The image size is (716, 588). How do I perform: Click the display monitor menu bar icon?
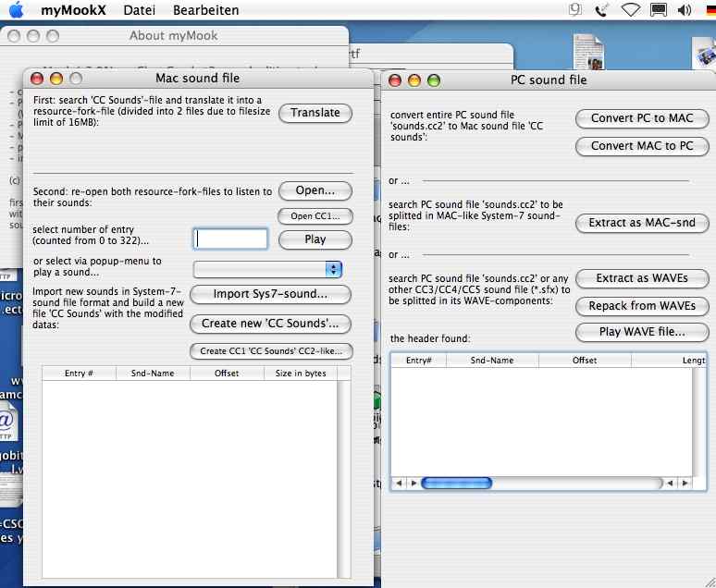pos(659,9)
